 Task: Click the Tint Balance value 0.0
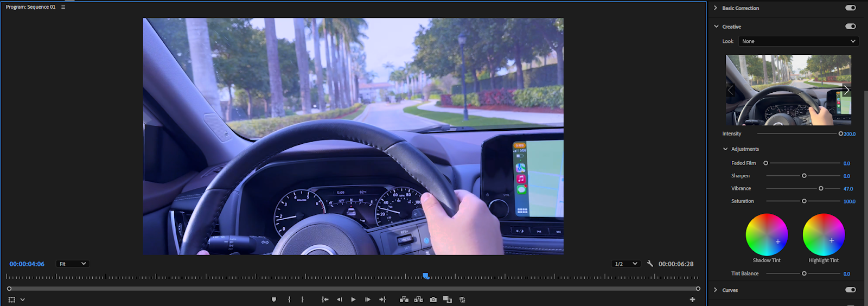coord(847,274)
